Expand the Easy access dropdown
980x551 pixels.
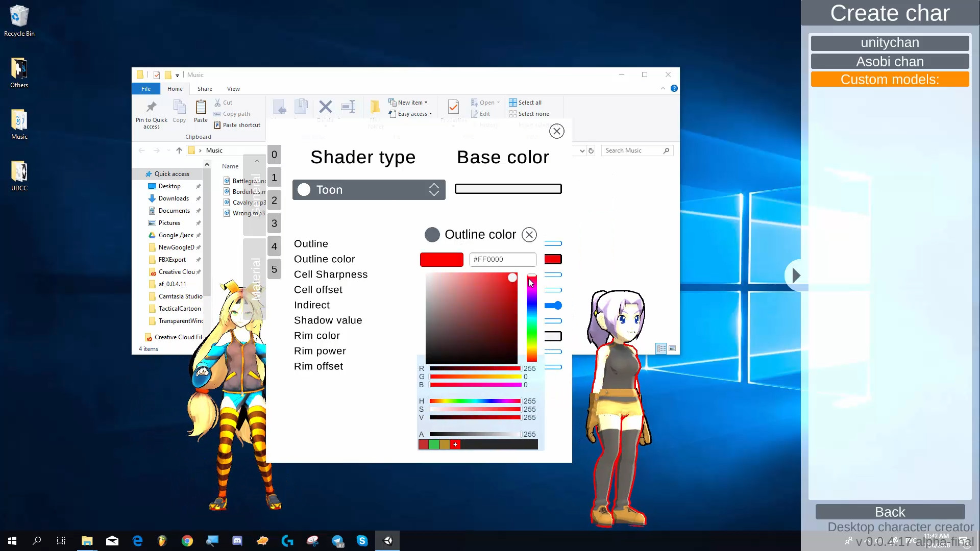point(431,114)
